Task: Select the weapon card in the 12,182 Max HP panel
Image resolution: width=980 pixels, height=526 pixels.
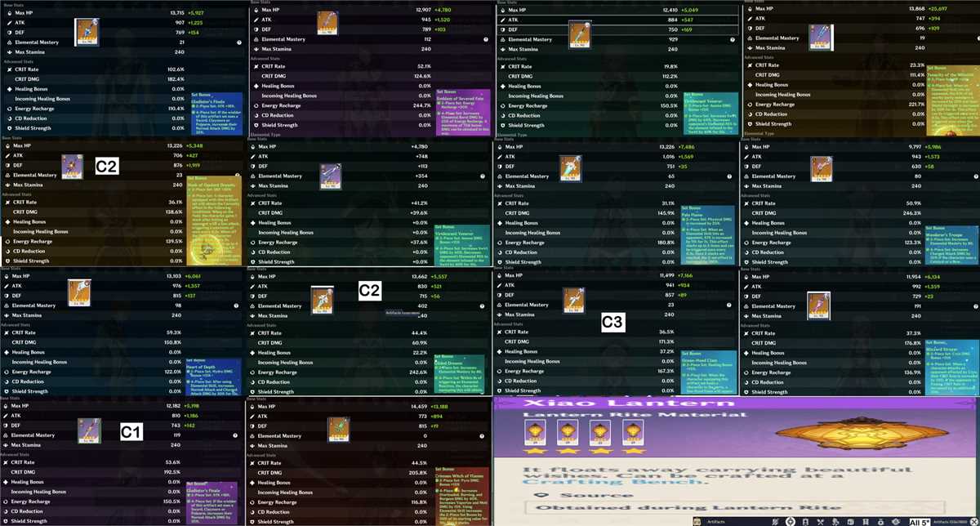Action: (88, 430)
